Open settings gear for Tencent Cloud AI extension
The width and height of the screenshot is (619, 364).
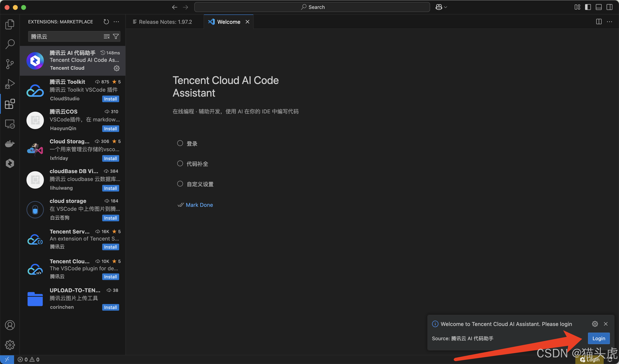[116, 68]
